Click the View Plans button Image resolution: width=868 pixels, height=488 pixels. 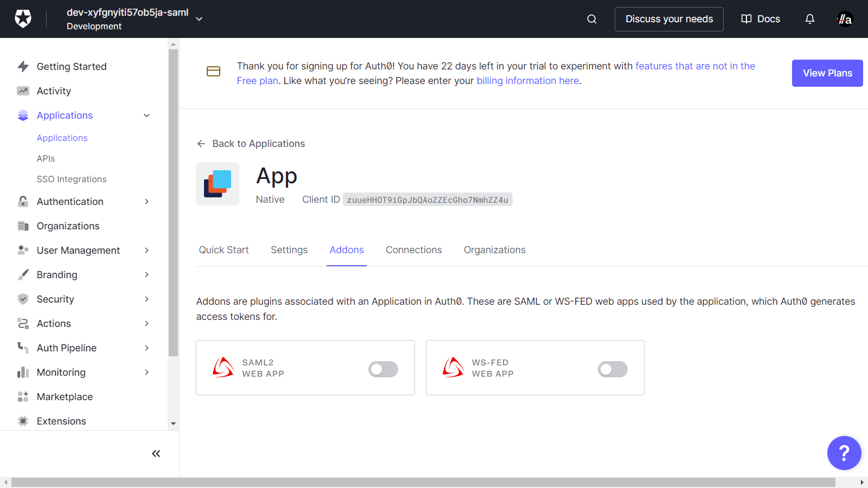point(827,73)
